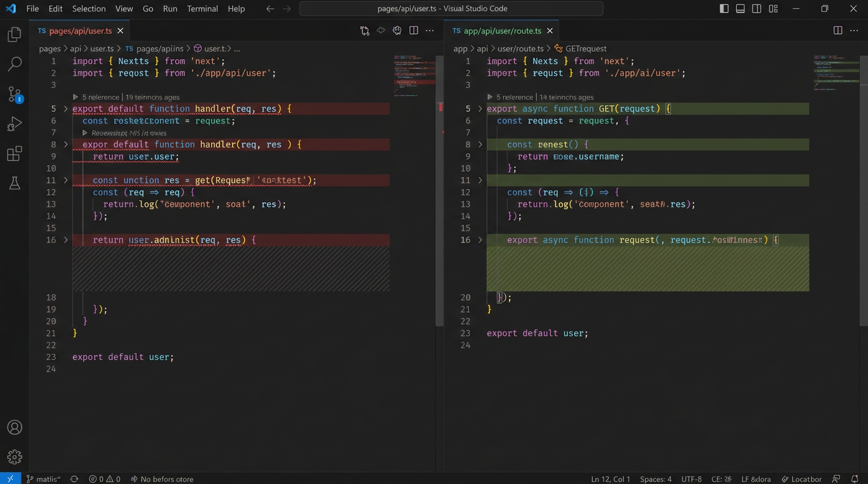Click the feedback icon in status bar
The width and height of the screenshot is (868, 484).
(836, 479)
